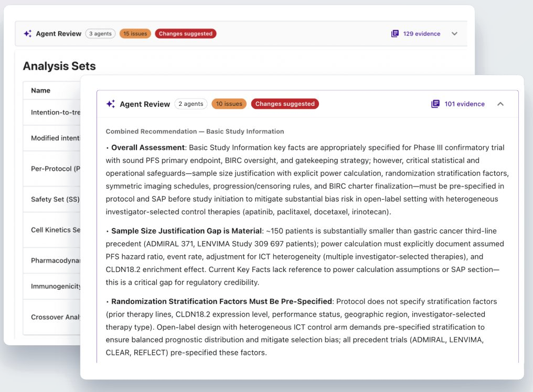Screen dimensions: 533x392
Task: Click the evidence document icon next to 129 evidence
Action: tap(395, 34)
